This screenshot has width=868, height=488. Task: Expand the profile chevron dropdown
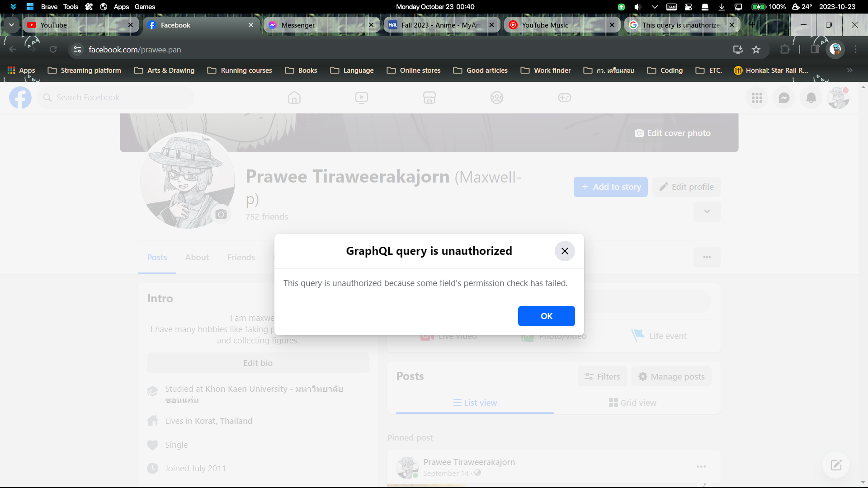point(707,211)
